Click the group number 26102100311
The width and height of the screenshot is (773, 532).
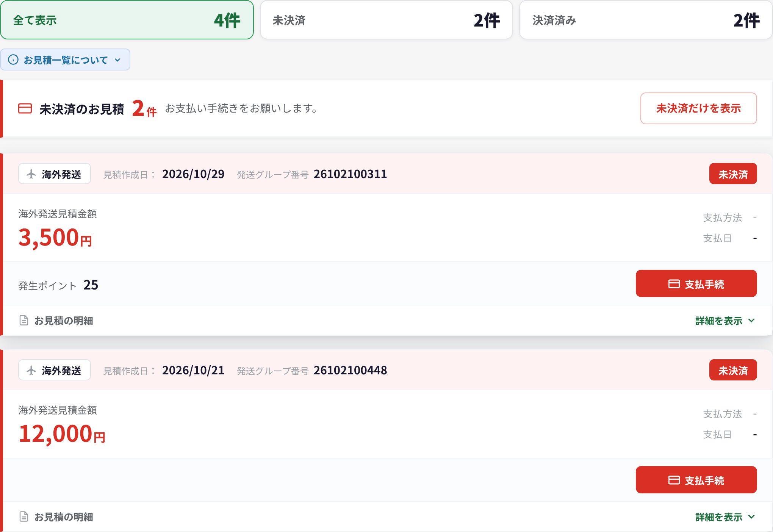point(350,174)
